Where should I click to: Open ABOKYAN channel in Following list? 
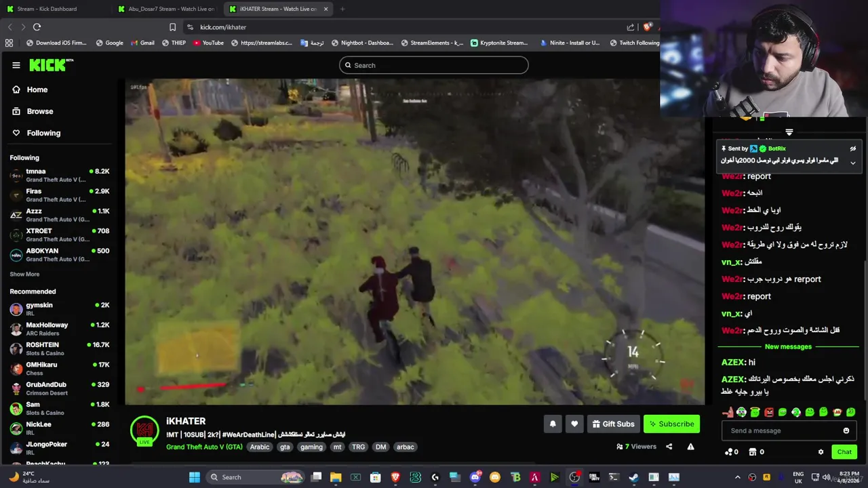coord(60,255)
